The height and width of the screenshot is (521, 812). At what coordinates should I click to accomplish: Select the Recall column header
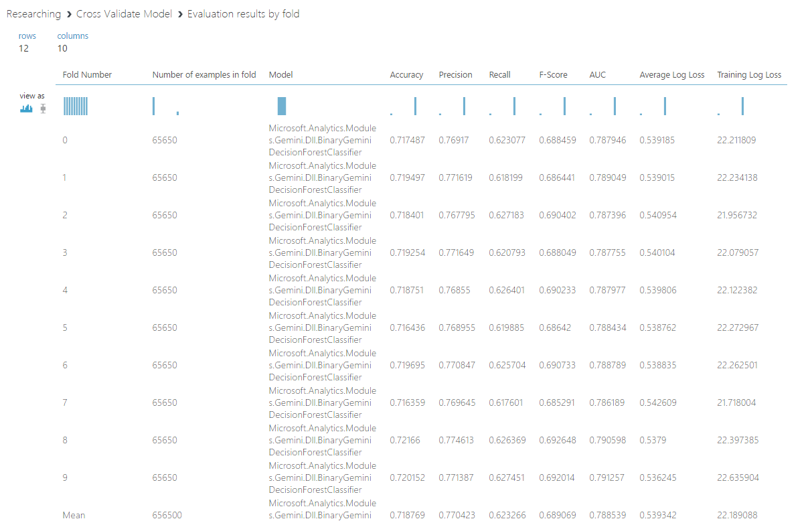500,74
